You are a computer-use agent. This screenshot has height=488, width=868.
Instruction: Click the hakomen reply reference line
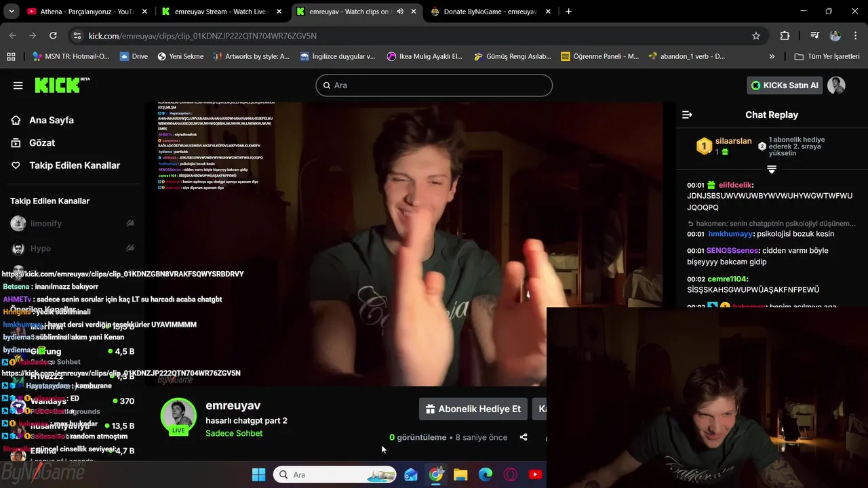772,223
